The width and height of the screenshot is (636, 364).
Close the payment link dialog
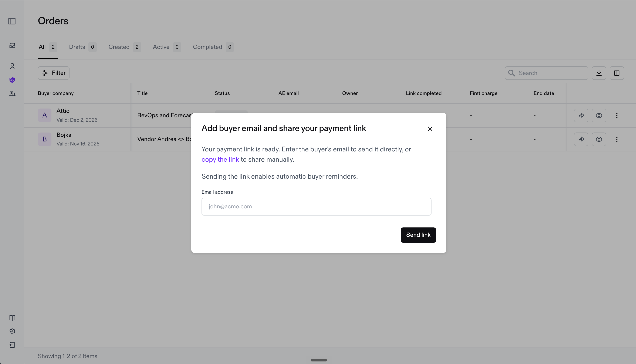[x=430, y=129]
